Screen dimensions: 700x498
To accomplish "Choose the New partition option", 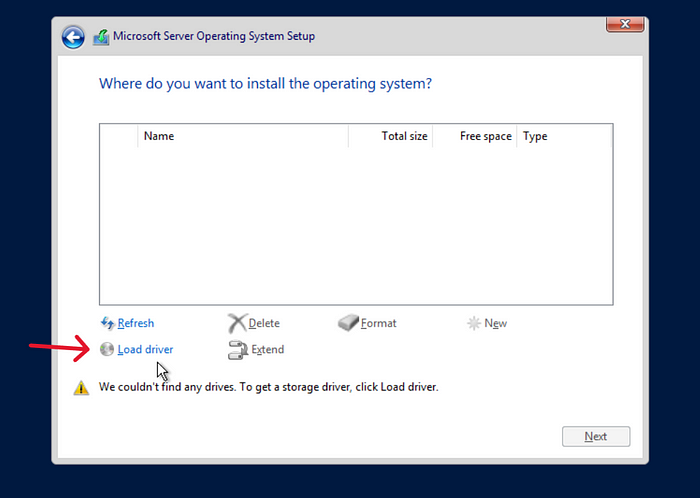I will click(x=496, y=323).
